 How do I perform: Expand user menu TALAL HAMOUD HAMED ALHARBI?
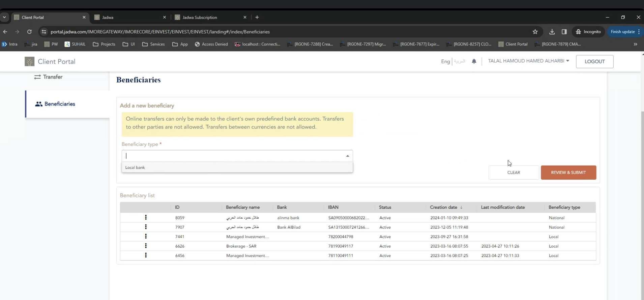coord(528,61)
